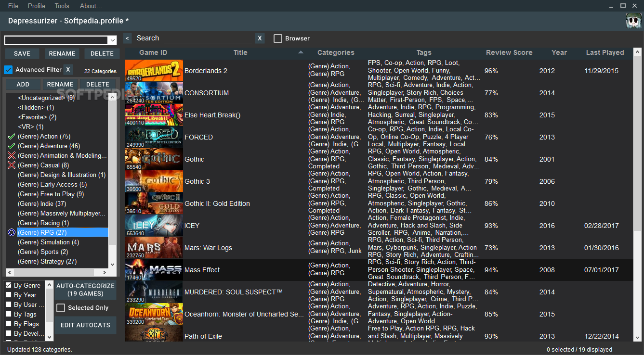Select the (Genre) Free to Play category
This screenshot has height=355, width=644.
[x=51, y=194]
